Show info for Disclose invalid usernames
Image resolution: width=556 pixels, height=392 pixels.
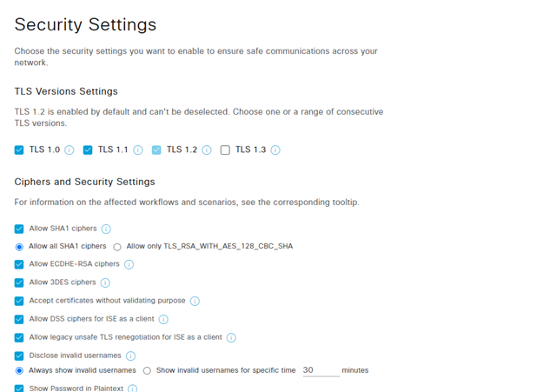point(131,355)
